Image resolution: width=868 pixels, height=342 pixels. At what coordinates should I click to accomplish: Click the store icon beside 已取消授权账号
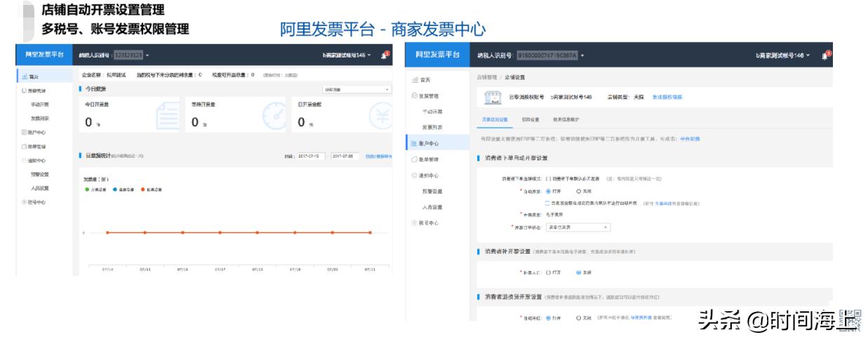point(491,97)
